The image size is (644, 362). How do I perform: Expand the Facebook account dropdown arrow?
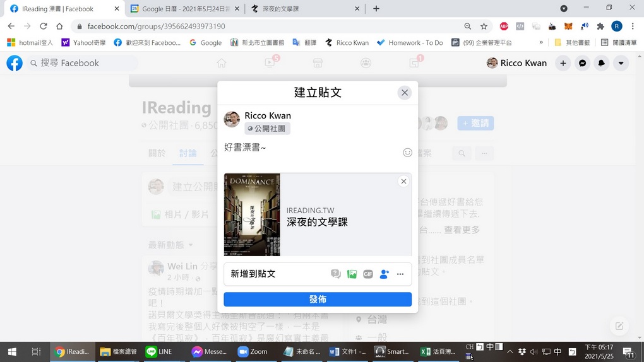621,63
